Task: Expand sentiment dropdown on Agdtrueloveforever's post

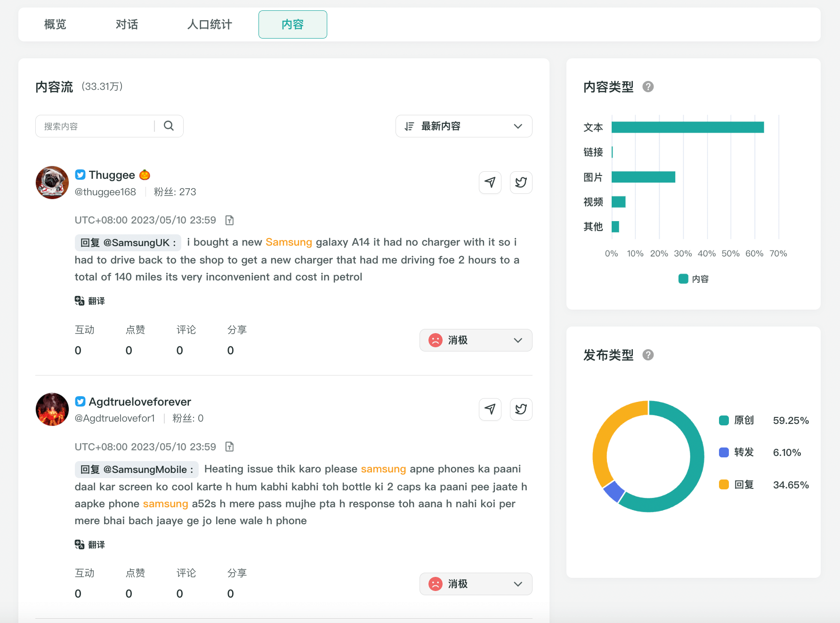Action: pyautogui.click(x=476, y=584)
